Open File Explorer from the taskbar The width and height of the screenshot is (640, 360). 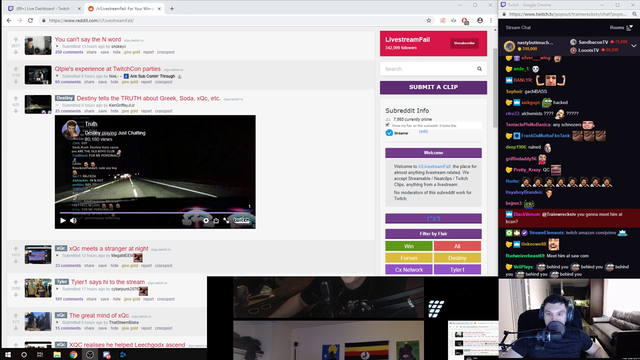57,354
